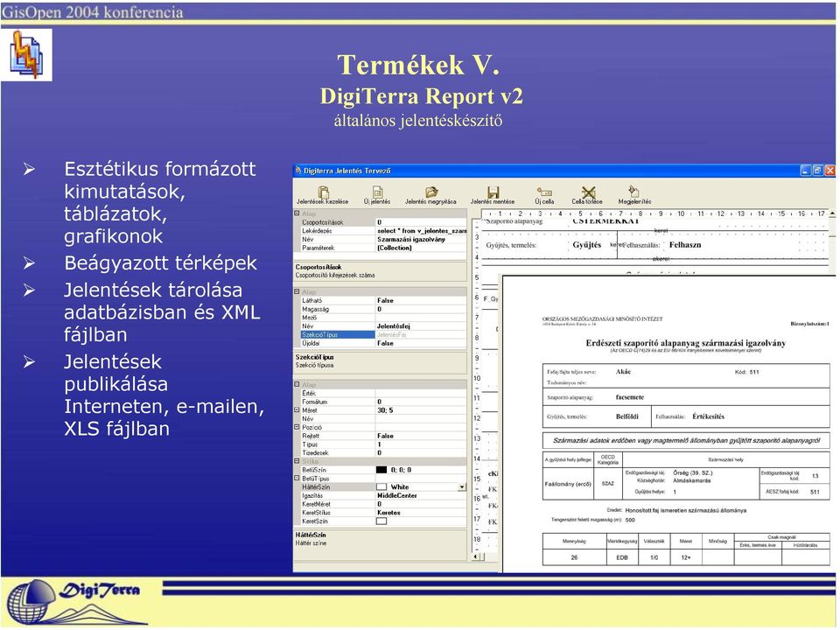
Task: Select the Magasság property row label
Action: click(x=316, y=309)
